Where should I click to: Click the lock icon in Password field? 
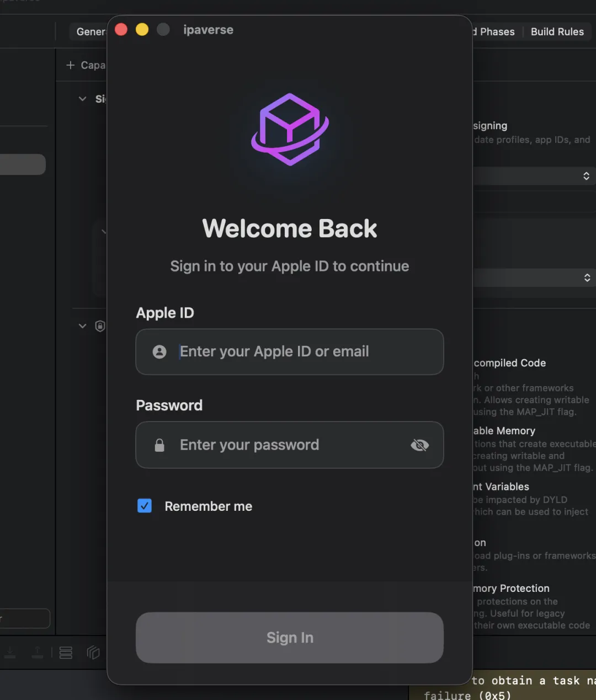tap(159, 445)
